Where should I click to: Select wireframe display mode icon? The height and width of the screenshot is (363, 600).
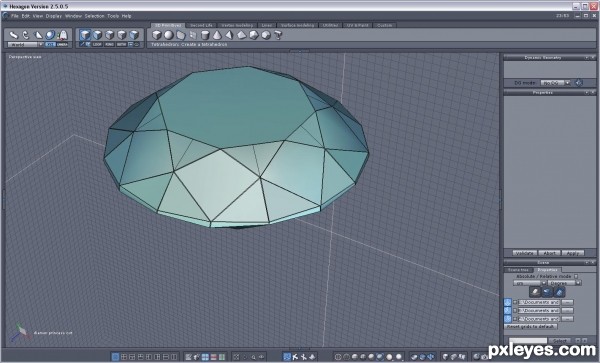click(x=338, y=357)
